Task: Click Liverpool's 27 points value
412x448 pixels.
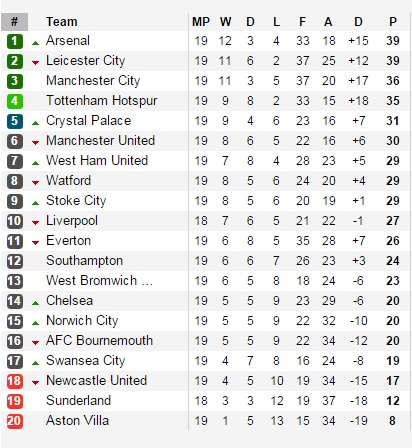Action: [393, 221]
